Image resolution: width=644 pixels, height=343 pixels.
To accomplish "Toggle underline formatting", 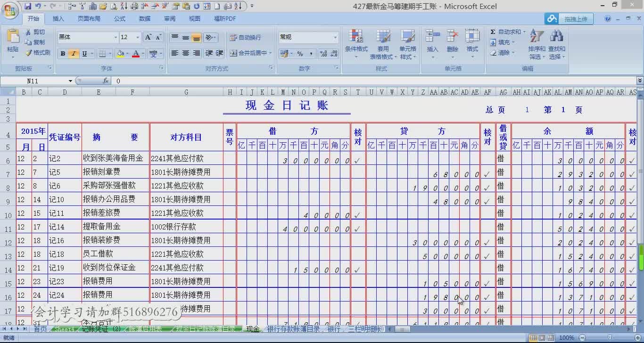I will coord(84,54).
